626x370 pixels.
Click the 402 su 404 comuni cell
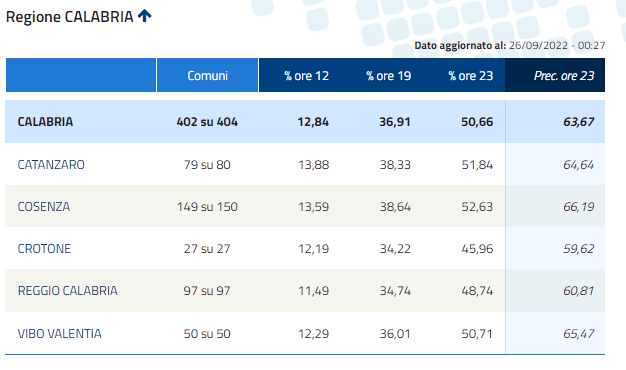tap(207, 122)
